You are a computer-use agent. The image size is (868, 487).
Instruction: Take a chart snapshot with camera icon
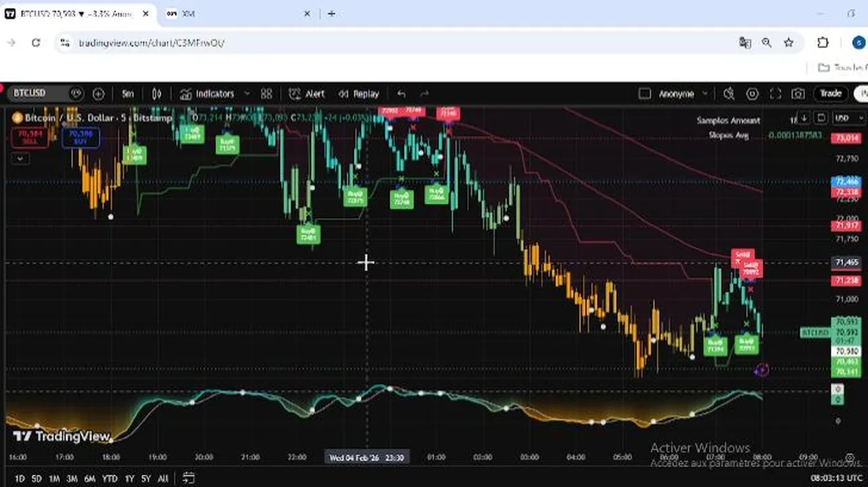[798, 94]
